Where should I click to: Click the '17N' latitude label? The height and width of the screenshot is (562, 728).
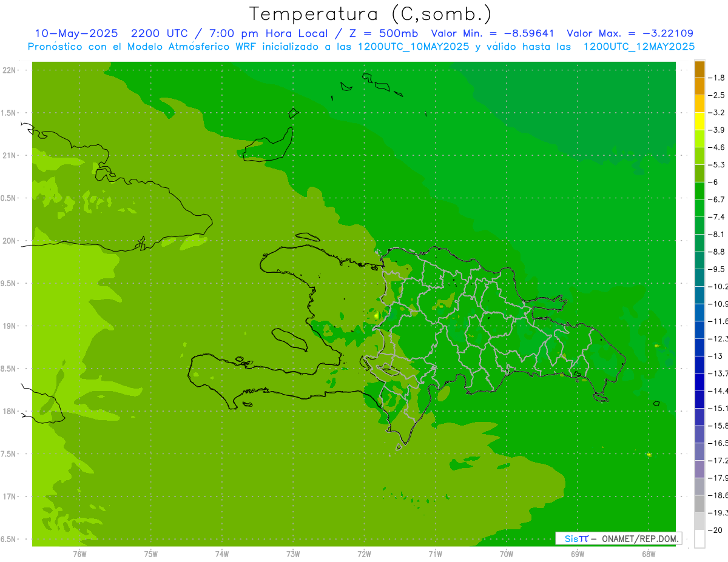coord(9,497)
